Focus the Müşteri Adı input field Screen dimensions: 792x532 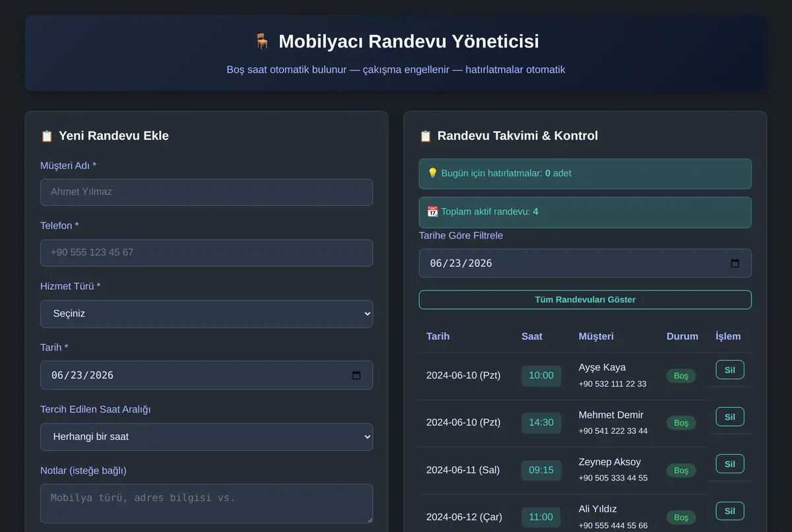[x=207, y=192]
